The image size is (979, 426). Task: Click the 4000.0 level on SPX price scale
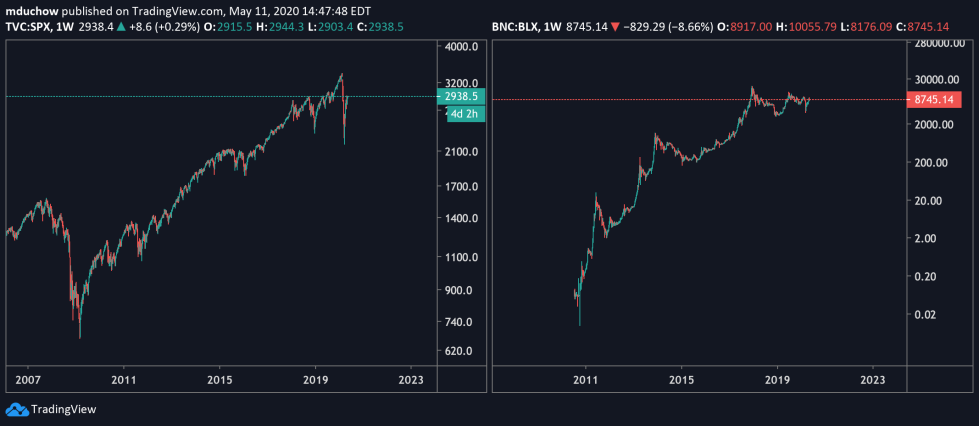pyautogui.click(x=465, y=47)
